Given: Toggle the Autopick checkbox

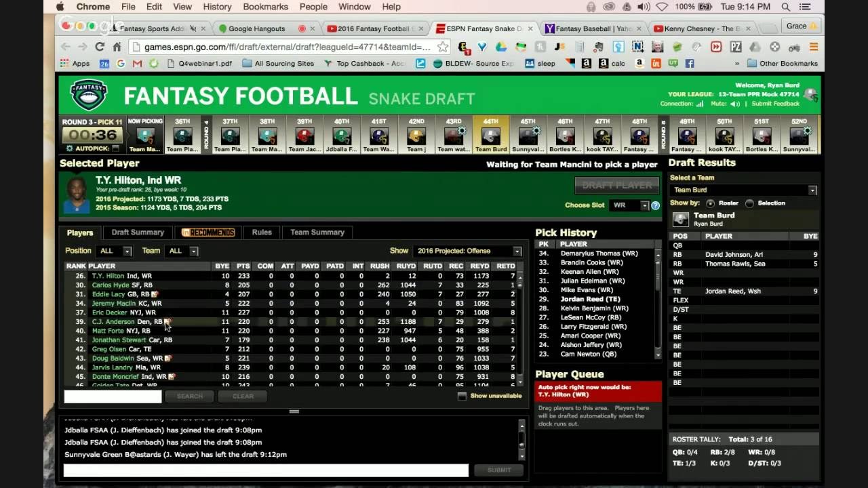Looking at the screenshot, I should pos(115,148).
